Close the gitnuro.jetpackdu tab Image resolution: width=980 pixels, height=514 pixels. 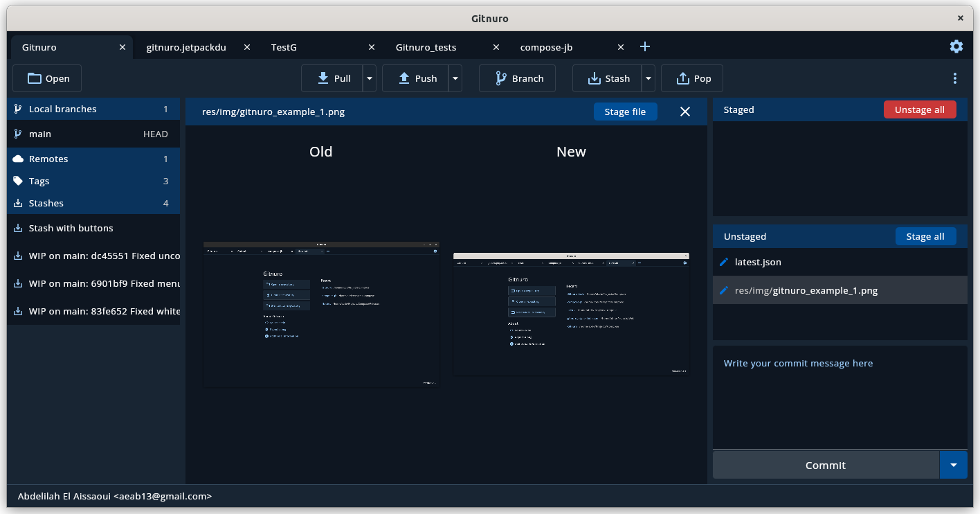247,47
